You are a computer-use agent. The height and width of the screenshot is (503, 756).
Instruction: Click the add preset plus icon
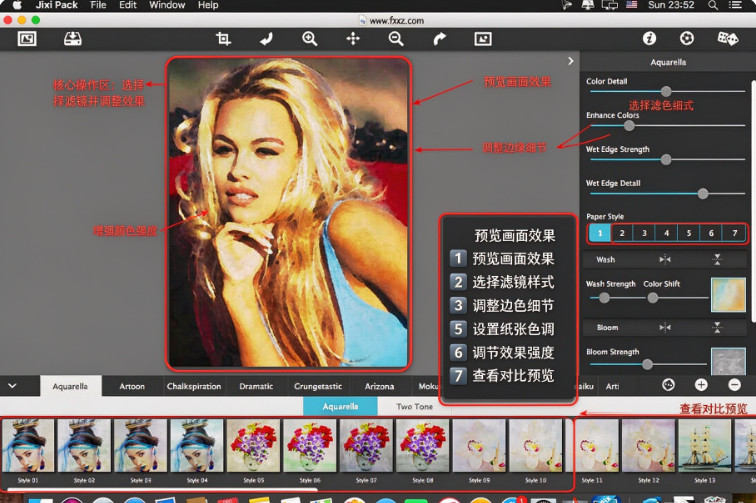(701, 385)
